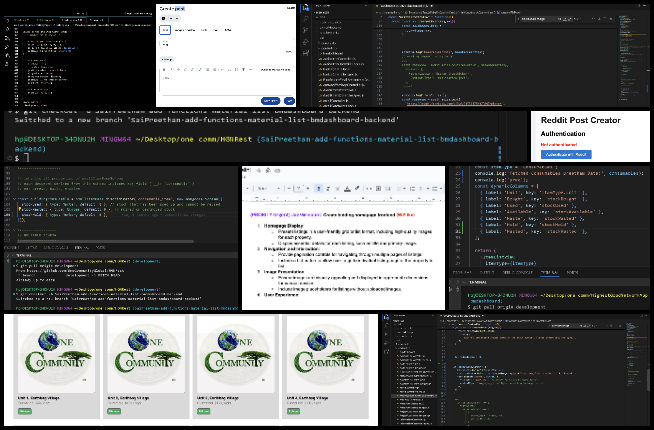
Task: Open the Unit 2 listing image
Action: pos(146,354)
